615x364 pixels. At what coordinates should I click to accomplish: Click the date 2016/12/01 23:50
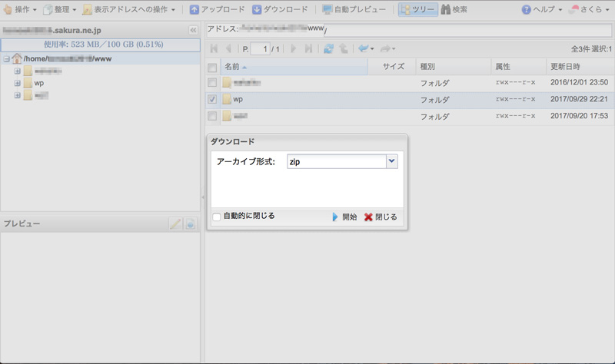coord(579,82)
